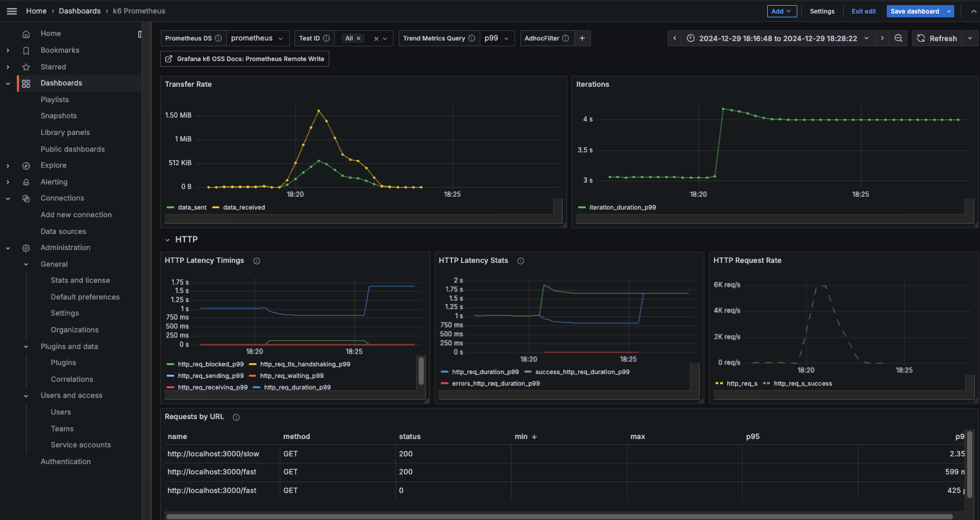Click the Requests by URL info icon
The width and height of the screenshot is (980, 520).
pyautogui.click(x=236, y=417)
